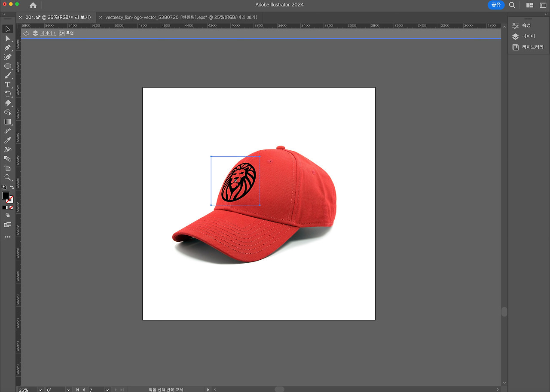550x392 pixels.
Task: Open the drawing mode selector
Action: tap(7, 215)
